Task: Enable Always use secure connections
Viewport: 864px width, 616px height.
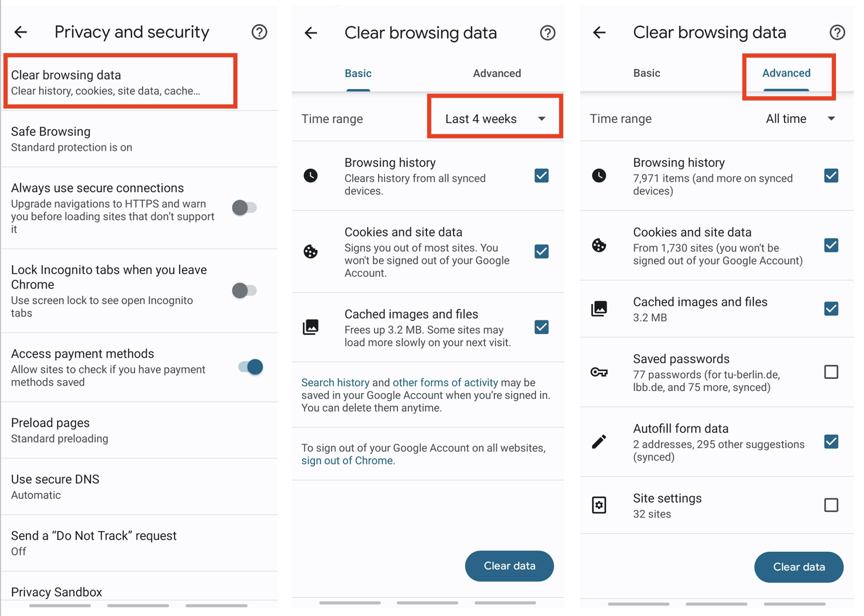Action: (244, 207)
